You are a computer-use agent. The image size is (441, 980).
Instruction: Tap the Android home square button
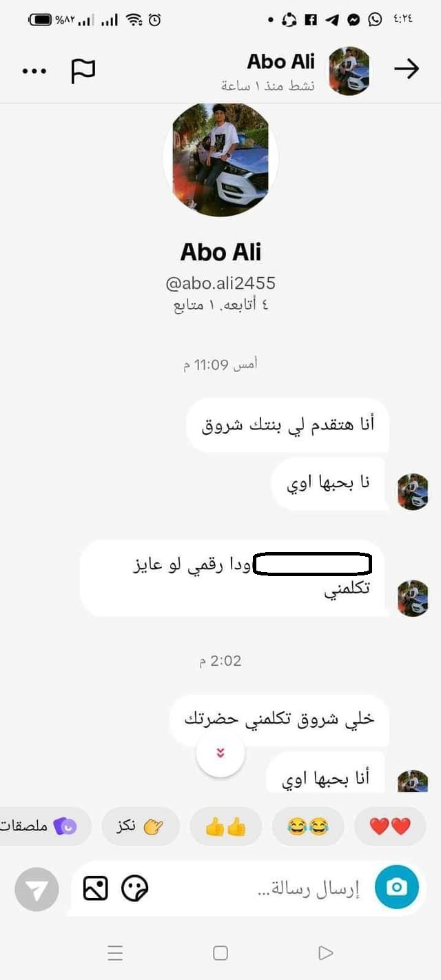[220, 953]
